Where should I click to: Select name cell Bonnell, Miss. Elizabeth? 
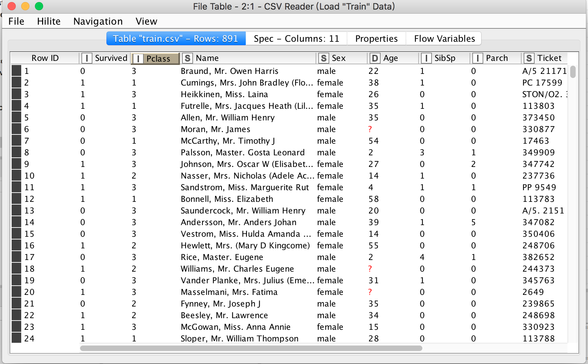(227, 199)
